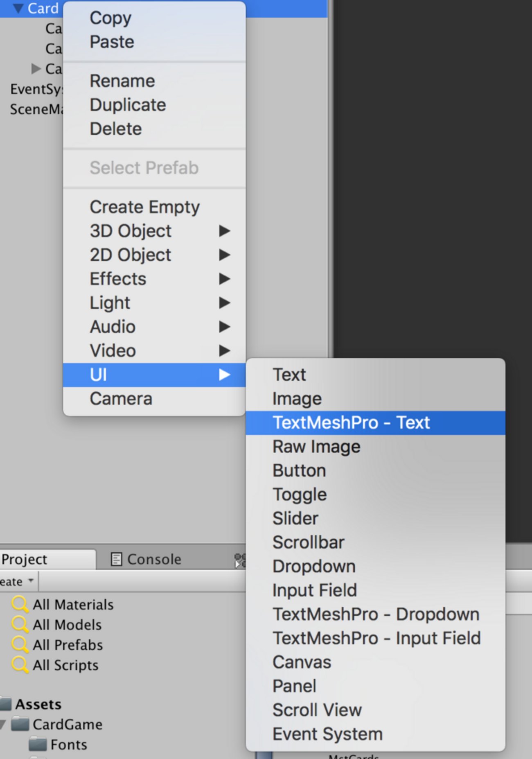The height and width of the screenshot is (759, 532).
Task: Click the Assets folder icon
Action: click(x=6, y=704)
